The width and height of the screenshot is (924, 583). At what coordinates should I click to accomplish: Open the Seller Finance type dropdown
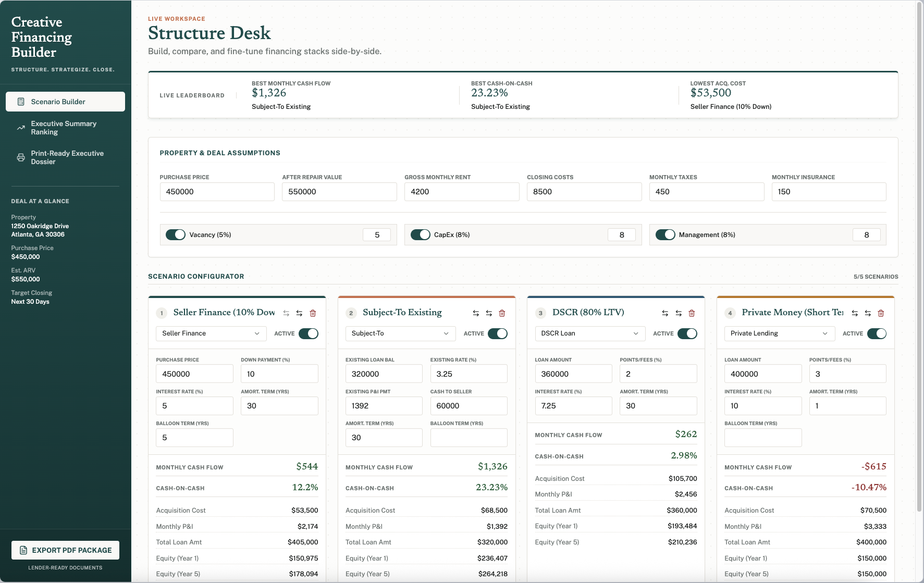(x=211, y=333)
